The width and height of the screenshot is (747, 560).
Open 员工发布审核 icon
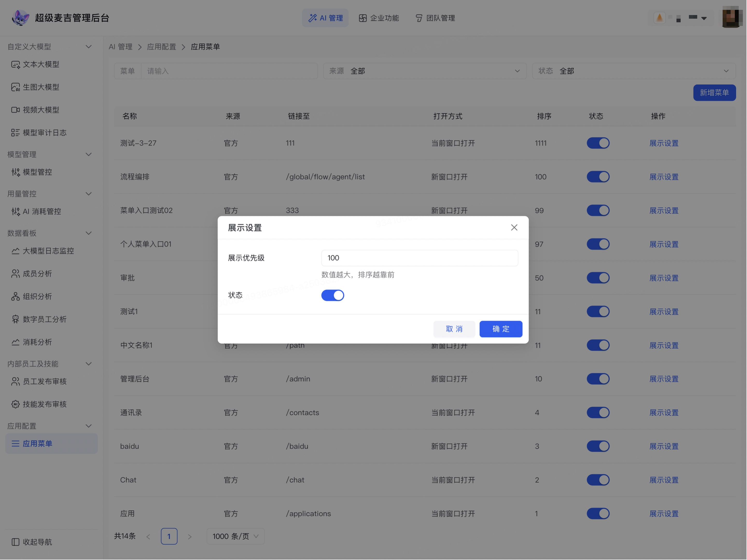click(16, 381)
